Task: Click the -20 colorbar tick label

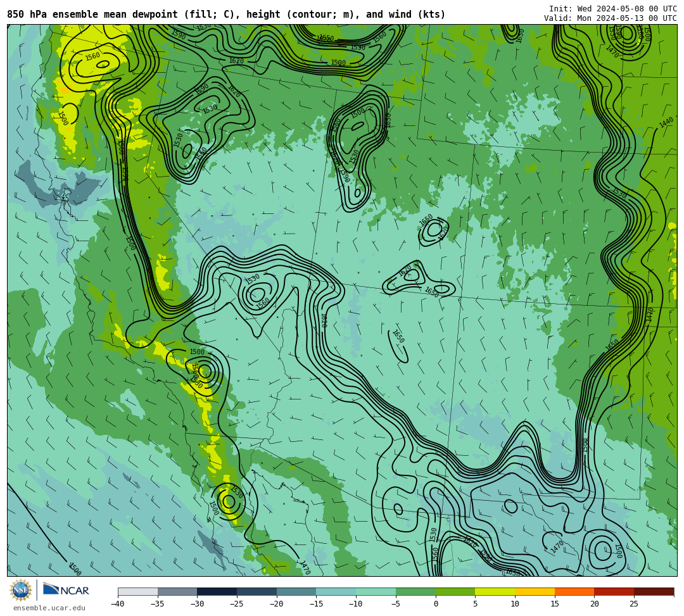Action: 276,604
